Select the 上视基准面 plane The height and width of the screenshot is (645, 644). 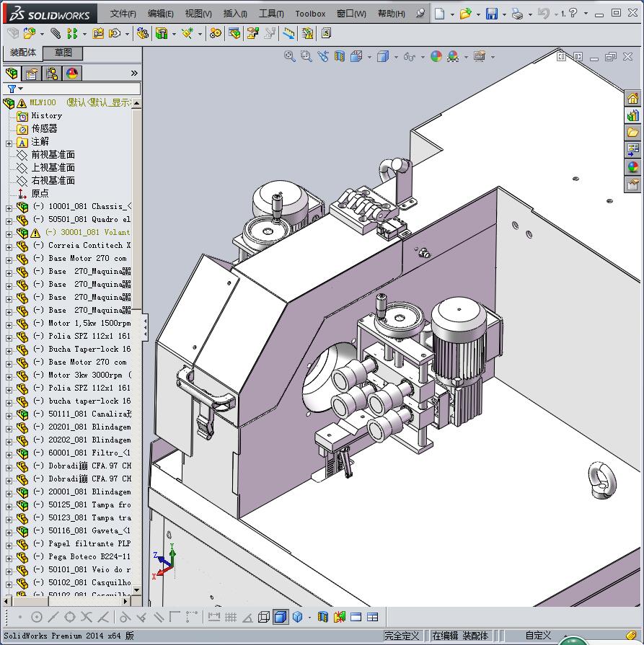tap(53, 167)
